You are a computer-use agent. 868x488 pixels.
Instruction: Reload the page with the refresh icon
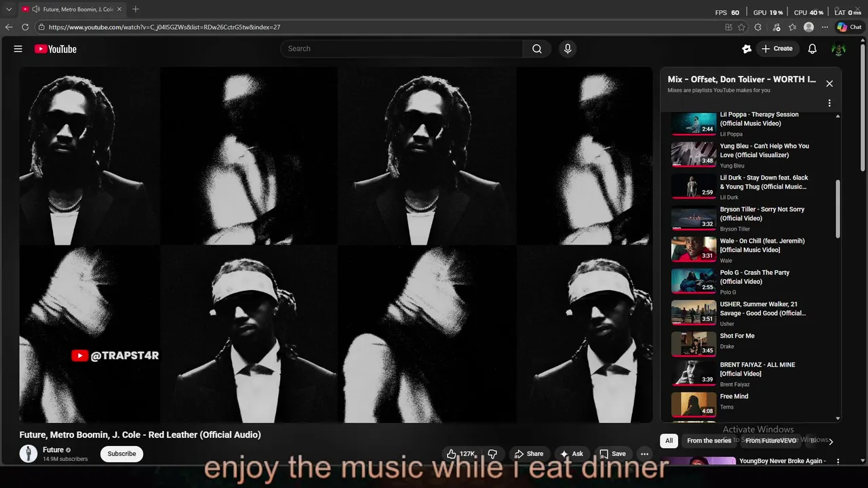[x=25, y=27]
